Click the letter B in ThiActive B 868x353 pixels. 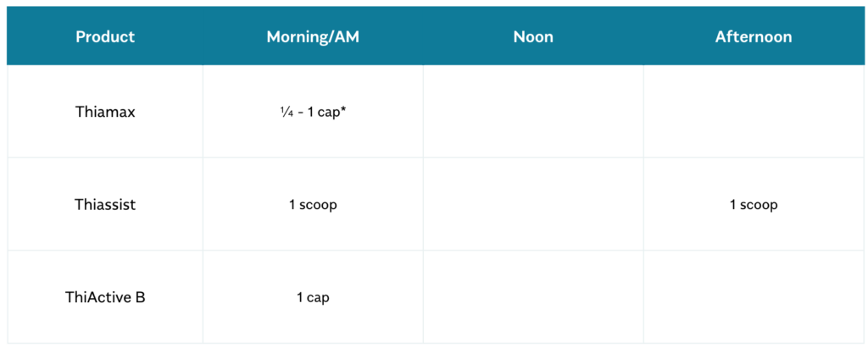(x=140, y=298)
